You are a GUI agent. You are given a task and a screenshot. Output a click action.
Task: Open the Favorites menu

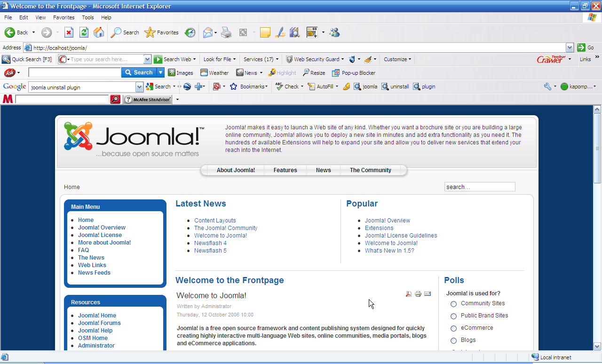(x=63, y=17)
